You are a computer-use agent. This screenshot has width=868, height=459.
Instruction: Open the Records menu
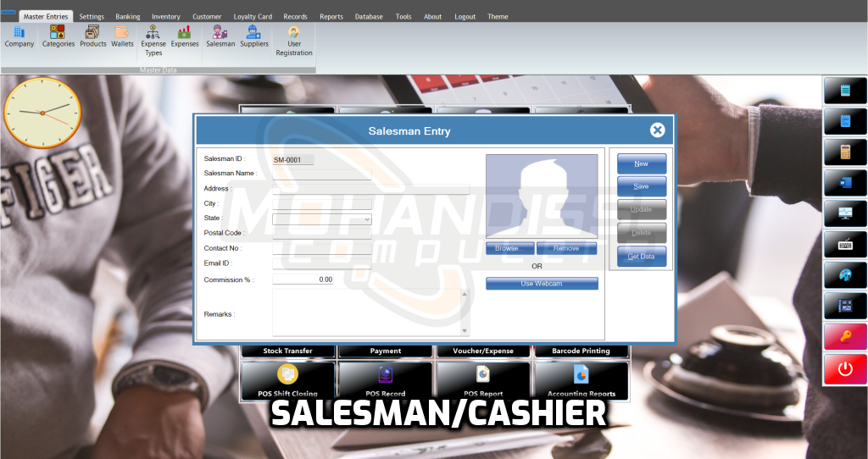(x=295, y=17)
